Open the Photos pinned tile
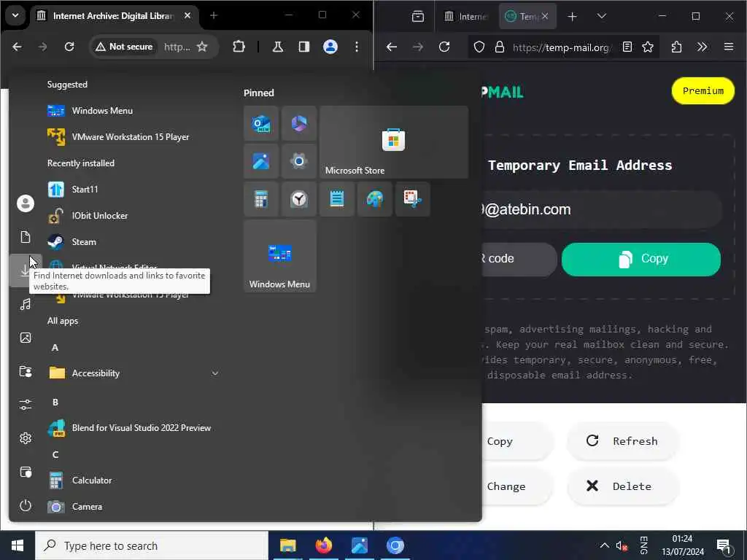 click(x=261, y=161)
